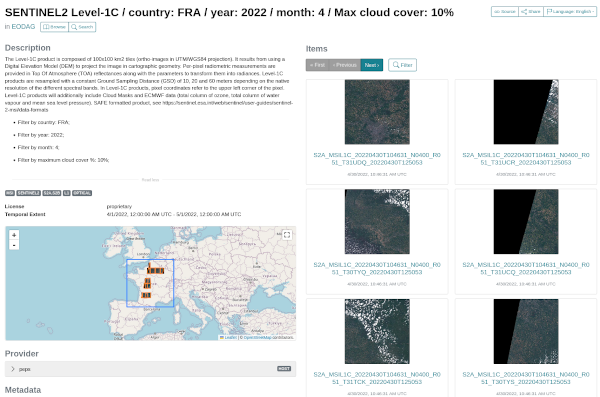The image size is (600, 397).
Task: Click the date under T31UDQ item
Action: [377, 175]
